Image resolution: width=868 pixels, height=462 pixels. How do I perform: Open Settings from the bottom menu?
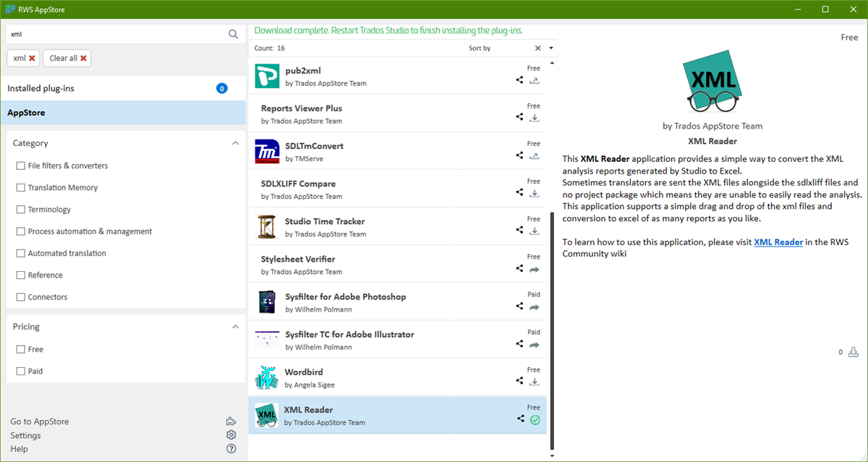click(x=25, y=435)
